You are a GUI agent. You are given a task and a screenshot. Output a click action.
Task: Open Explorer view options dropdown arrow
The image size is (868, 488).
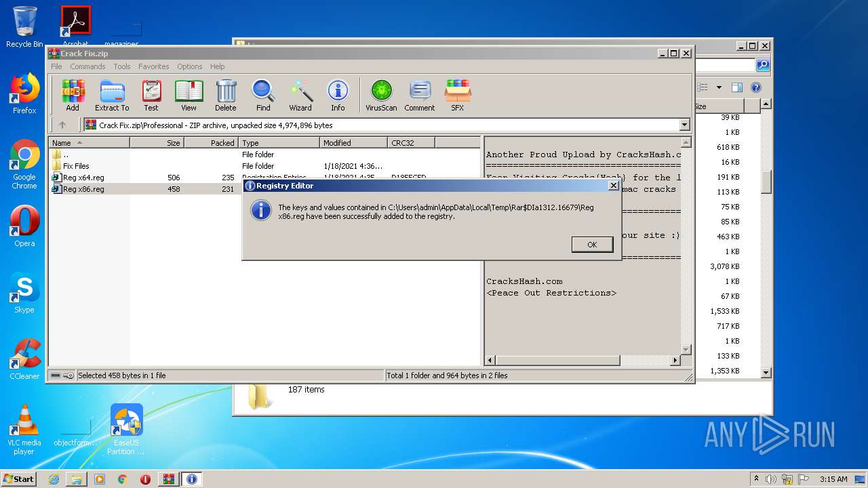pos(719,87)
